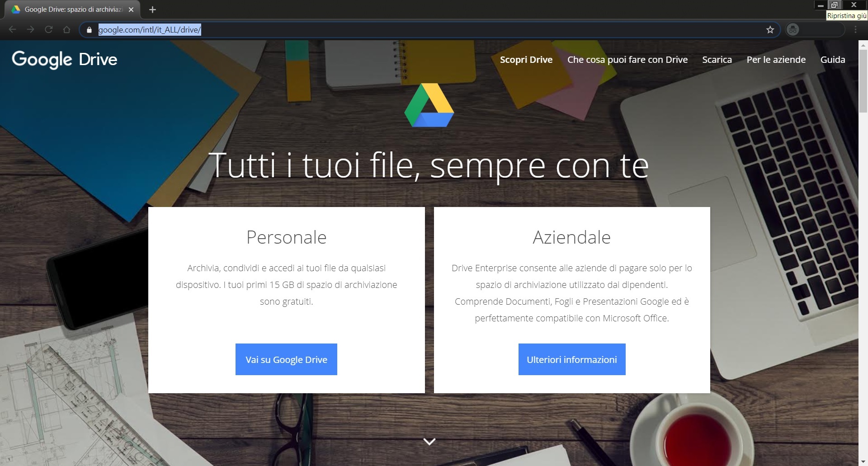The image size is (868, 466).
Task: Open the Scopri Drive menu item
Action: 526,60
